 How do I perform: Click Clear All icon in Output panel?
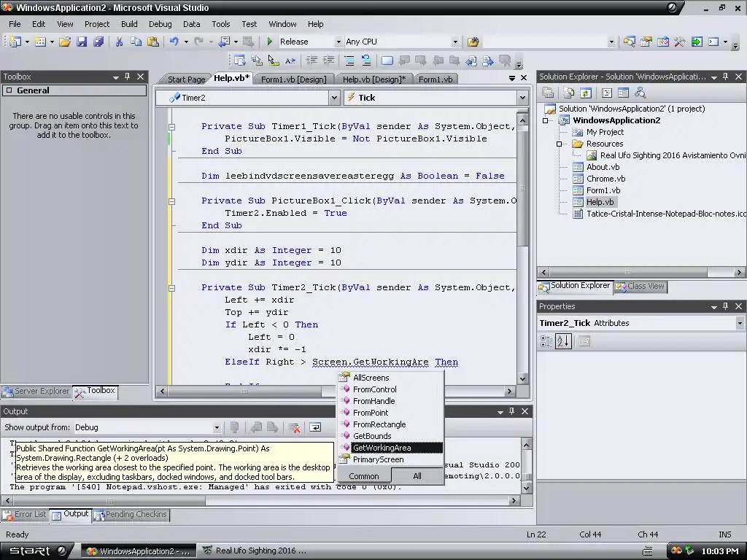(x=294, y=427)
